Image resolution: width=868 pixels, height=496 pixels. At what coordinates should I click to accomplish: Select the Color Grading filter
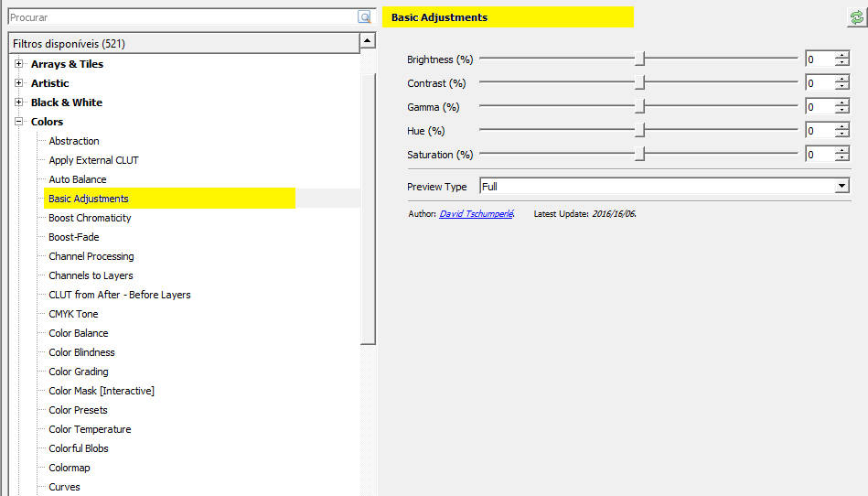(79, 372)
